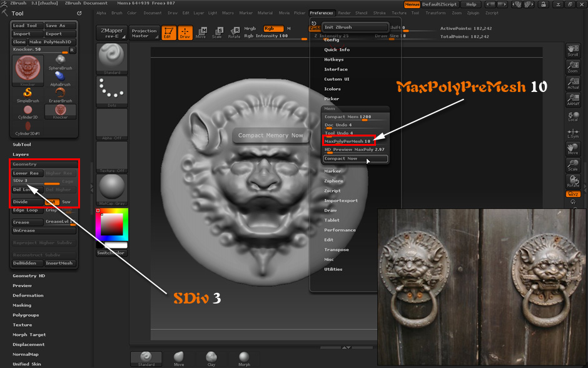The height and width of the screenshot is (368, 588).
Task: Open the Texture Off picker
Action: tap(112, 157)
